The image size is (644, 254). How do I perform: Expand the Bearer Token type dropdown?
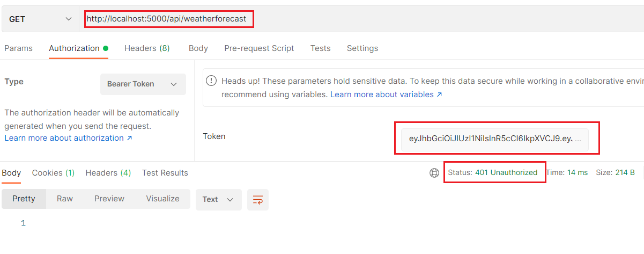click(x=143, y=84)
